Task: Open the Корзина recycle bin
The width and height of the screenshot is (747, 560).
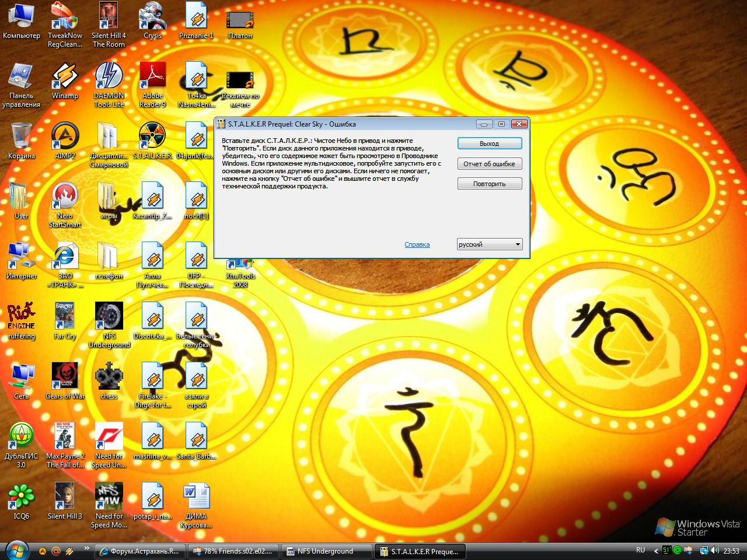Action: 21,141
